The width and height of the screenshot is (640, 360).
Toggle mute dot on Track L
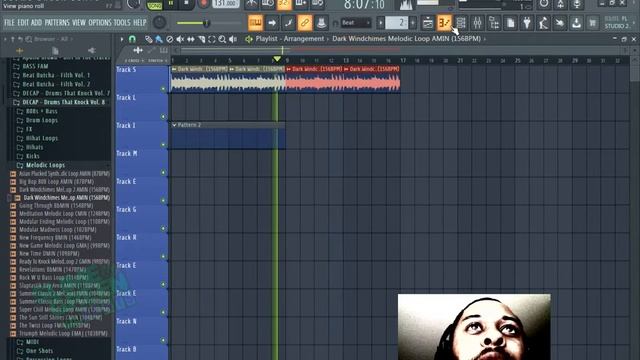163,117
